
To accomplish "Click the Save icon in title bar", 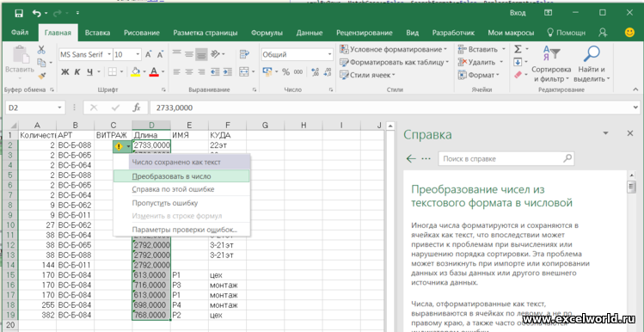I will tap(18, 14).
